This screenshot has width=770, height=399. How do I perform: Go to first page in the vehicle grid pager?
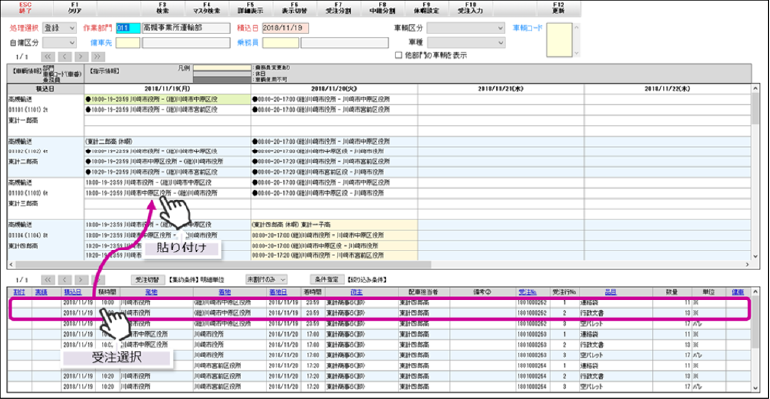(48, 57)
